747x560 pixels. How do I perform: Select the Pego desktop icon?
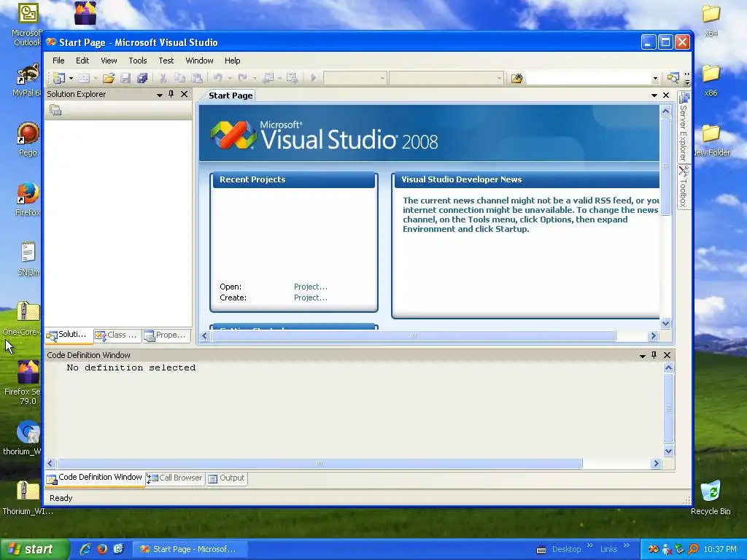pyautogui.click(x=28, y=139)
